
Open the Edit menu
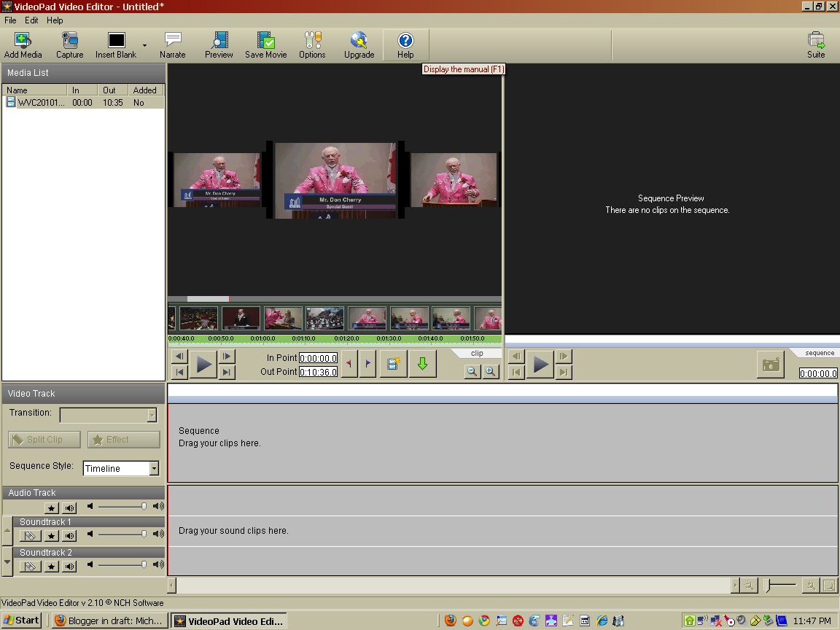(31, 20)
